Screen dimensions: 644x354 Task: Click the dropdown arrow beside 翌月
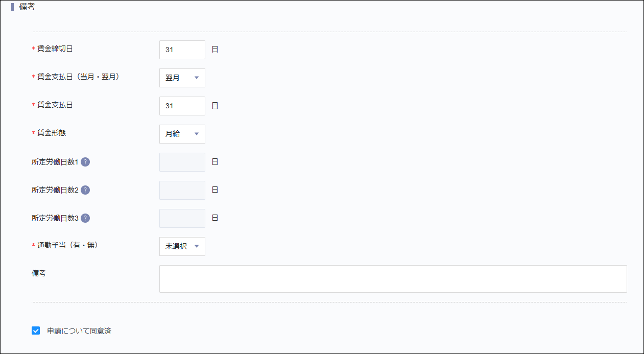(x=197, y=78)
